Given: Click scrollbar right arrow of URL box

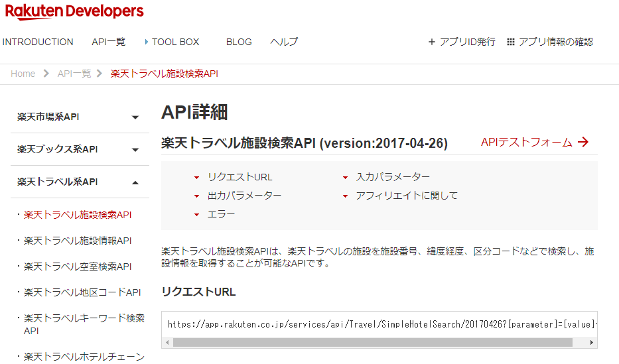Looking at the screenshot, I should (x=591, y=342).
